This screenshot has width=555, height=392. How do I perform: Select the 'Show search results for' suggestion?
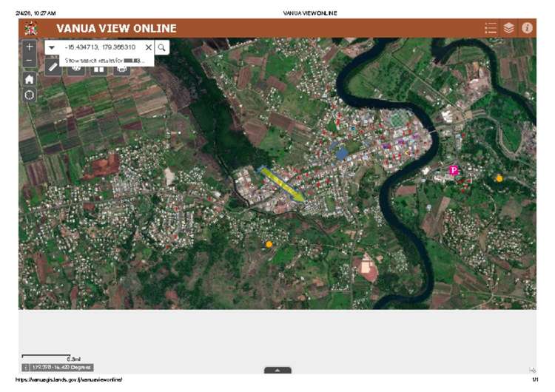point(105,61)
